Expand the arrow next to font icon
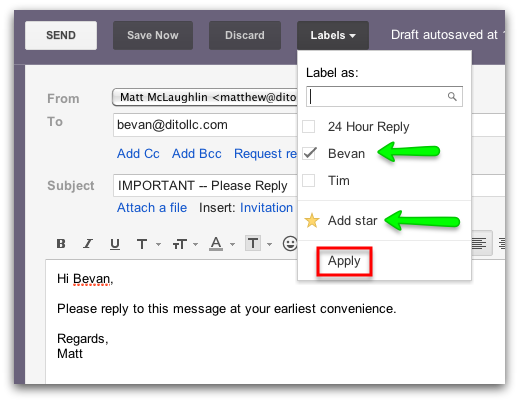519x402 pixels. (x=159, y=245)
